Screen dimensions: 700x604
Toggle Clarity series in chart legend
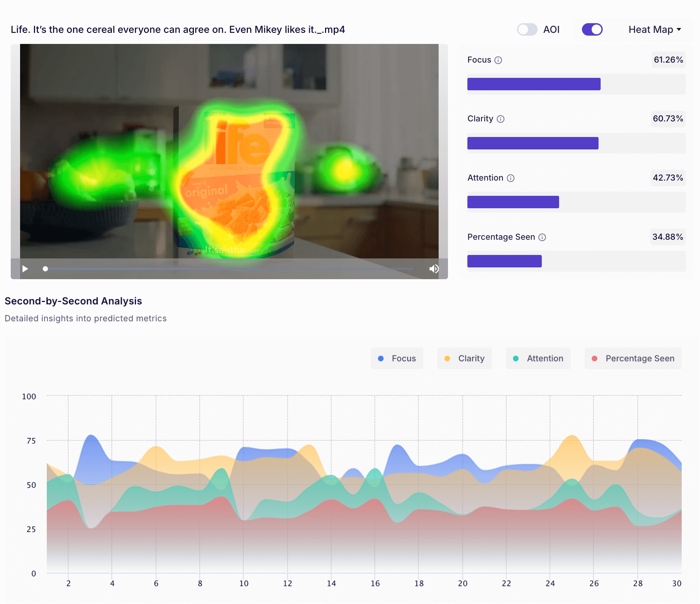(x=464, y=358)
